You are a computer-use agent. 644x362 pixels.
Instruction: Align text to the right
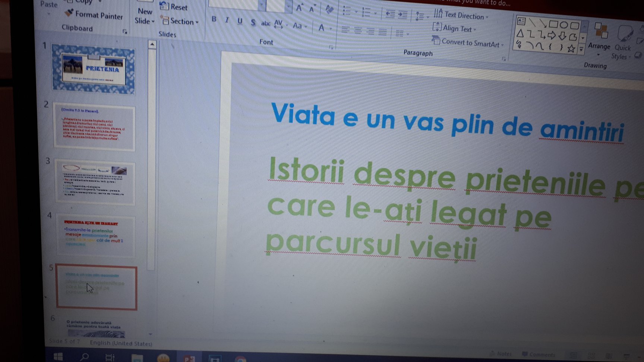(x=370, y=31)
